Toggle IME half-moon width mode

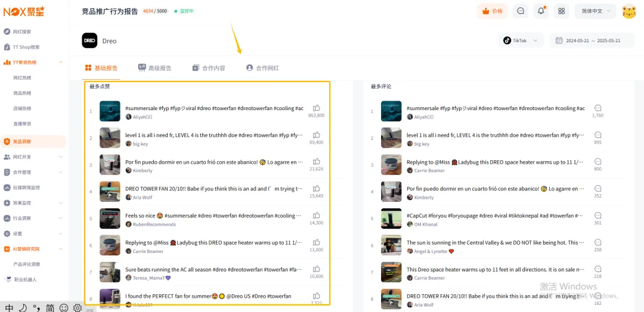pos(23,308)
